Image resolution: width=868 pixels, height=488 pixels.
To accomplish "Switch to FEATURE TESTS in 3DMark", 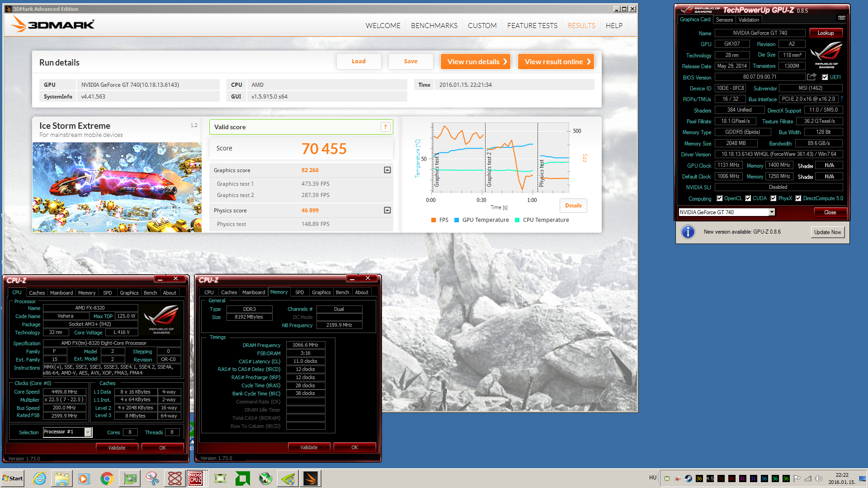I will click(532, 26).
